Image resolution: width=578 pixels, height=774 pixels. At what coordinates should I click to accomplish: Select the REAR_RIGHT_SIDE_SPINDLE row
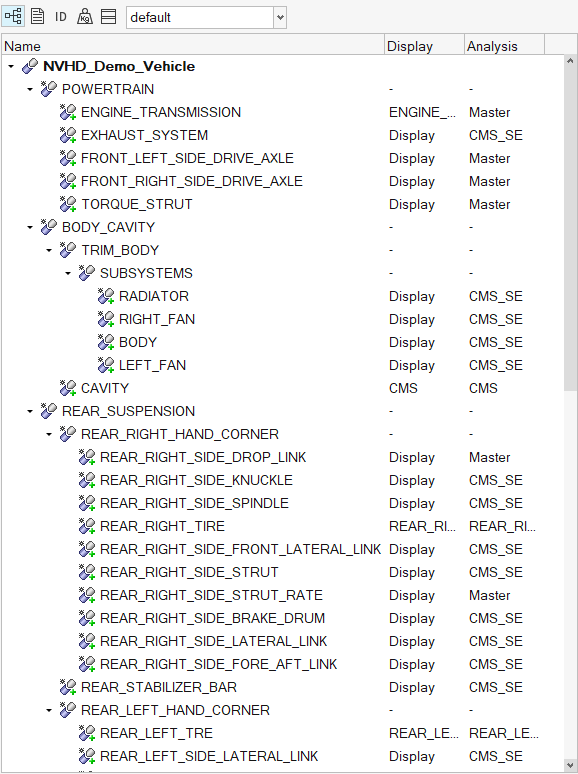pyautogui.click(x=282, y=503)
